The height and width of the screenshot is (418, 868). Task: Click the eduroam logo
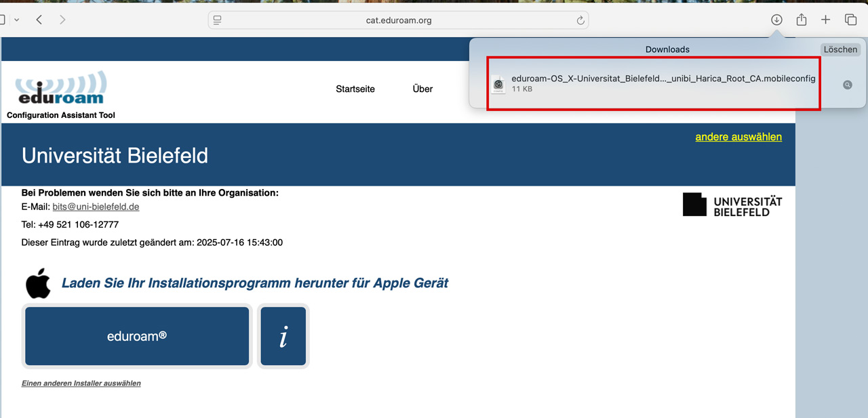tap(60, 89)
